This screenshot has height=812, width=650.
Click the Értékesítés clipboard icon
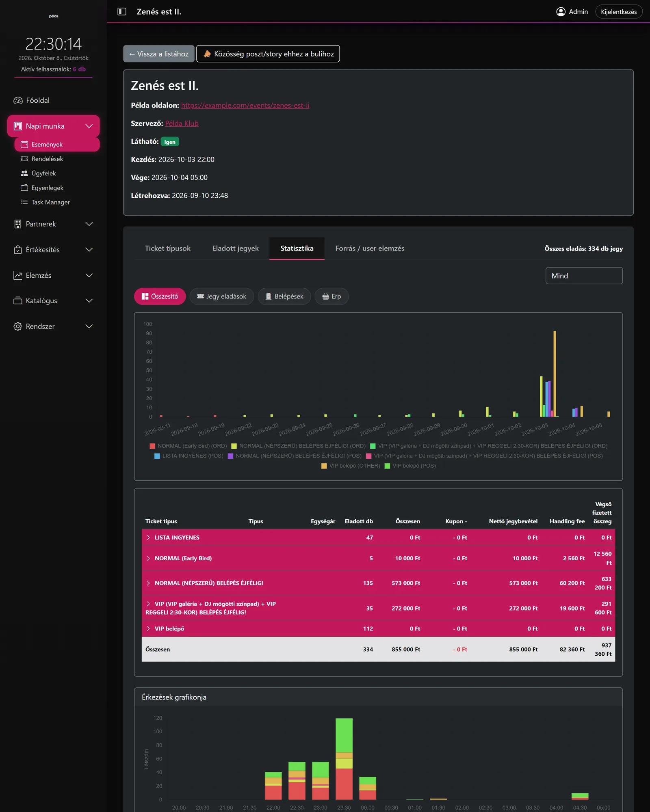[x=18, y=250]
